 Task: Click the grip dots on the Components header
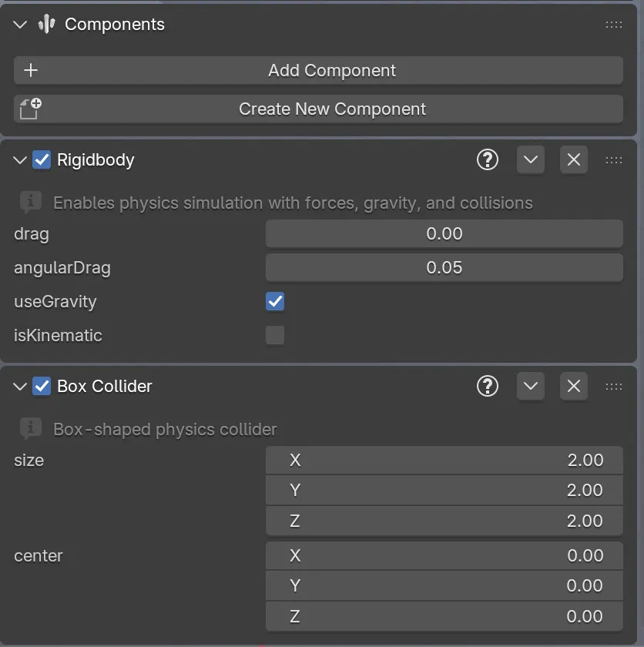pyautogui.click(x=614, y=24)
